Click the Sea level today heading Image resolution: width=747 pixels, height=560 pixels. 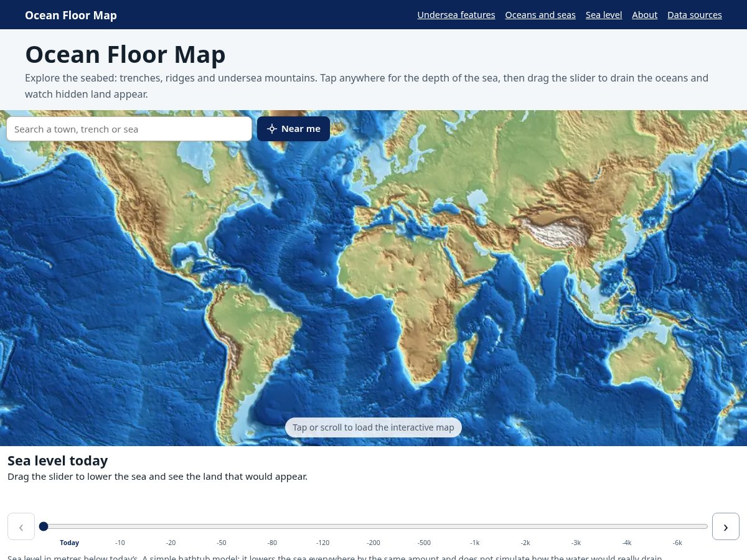pos(58,460)
